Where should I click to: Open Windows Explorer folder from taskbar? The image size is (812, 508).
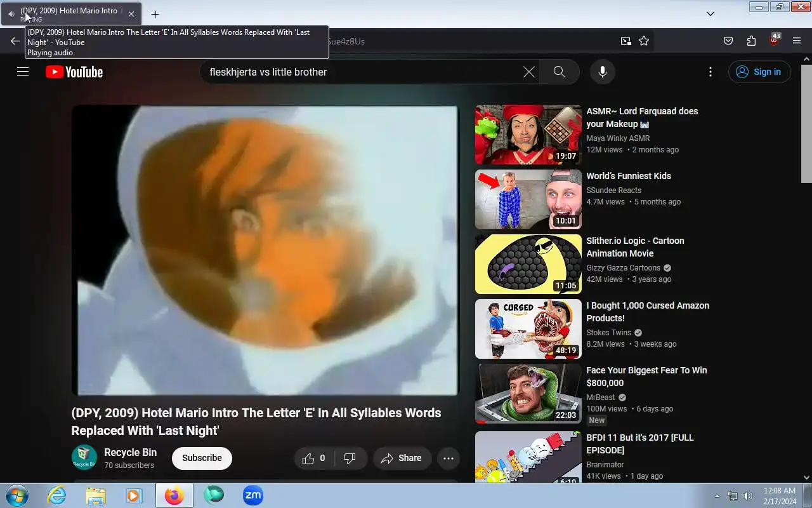point(96,495)
